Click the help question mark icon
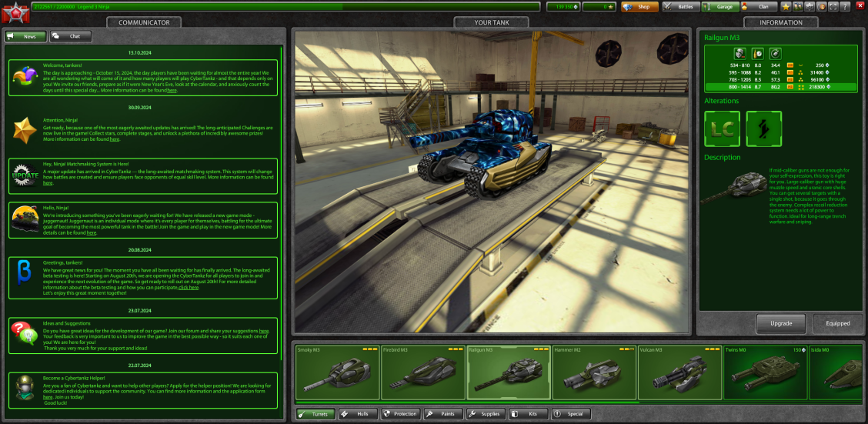 tap(844, 6)
